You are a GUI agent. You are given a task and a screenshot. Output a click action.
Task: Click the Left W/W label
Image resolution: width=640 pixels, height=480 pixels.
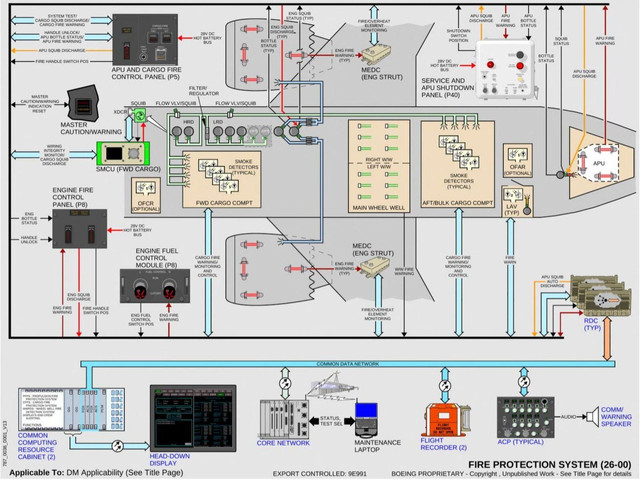click(x=378, y=167)
